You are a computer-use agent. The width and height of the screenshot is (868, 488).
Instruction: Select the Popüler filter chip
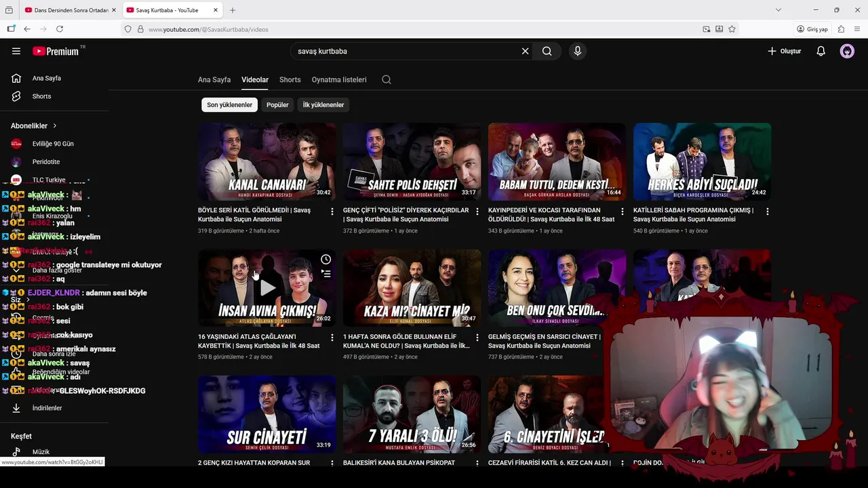coord(277,105)
